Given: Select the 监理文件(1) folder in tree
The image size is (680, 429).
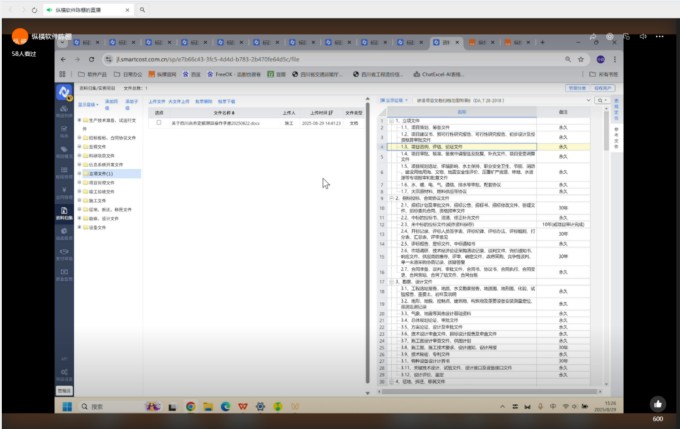Looking at the screenshot, I should (x=99, y=173).
